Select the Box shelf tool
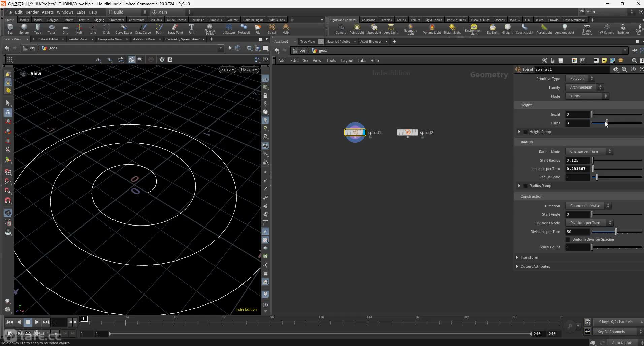The width and height of the screenshot is (644, 346). tap(10, 29)
